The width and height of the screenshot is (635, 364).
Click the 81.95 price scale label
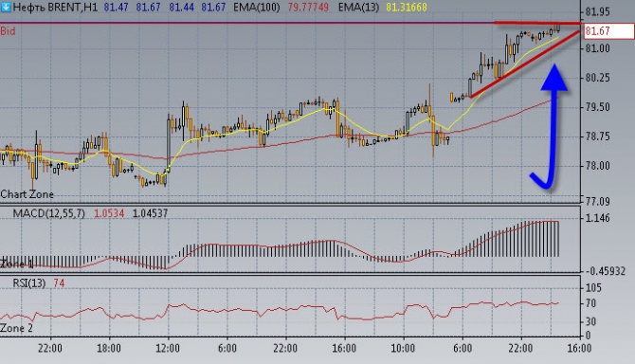tap(598, 12)
